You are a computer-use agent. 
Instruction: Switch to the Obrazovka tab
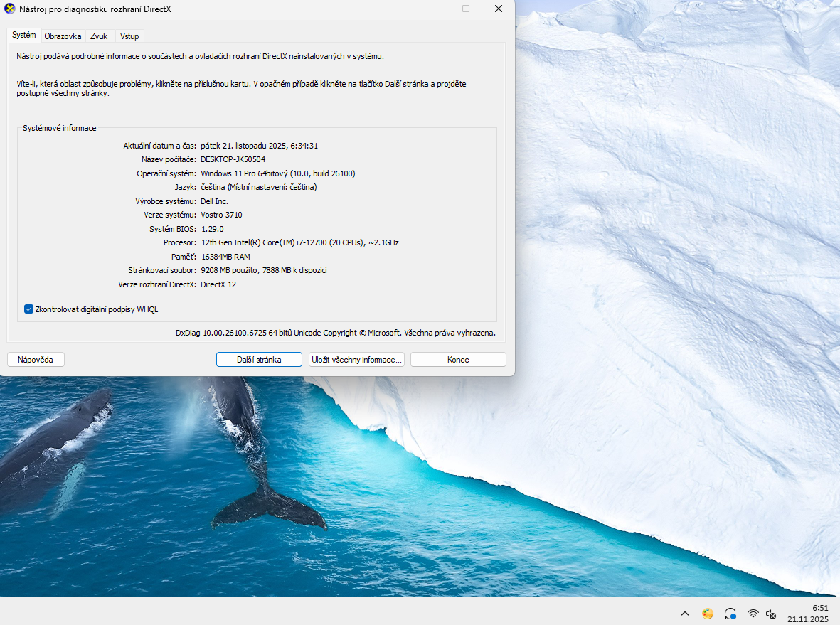(x=63, y=36)
